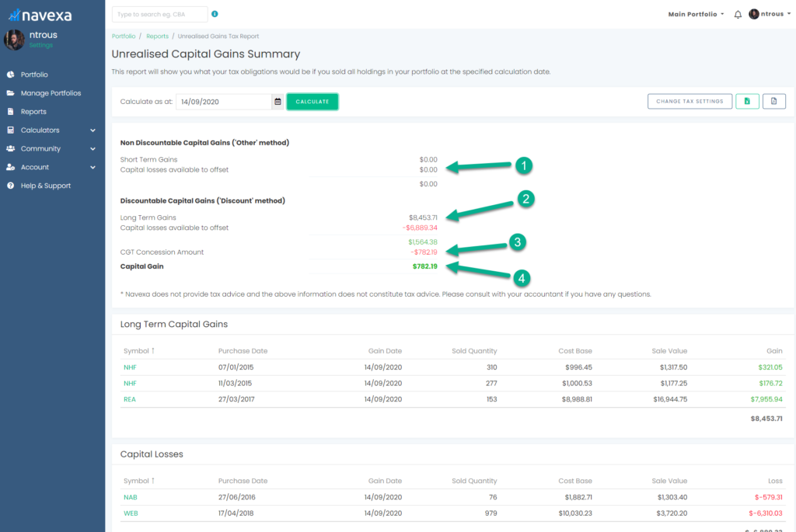Open NHF row purchased 07/01/2015
The width and height of the screenshot is (796, 532).
click(452, 367)
